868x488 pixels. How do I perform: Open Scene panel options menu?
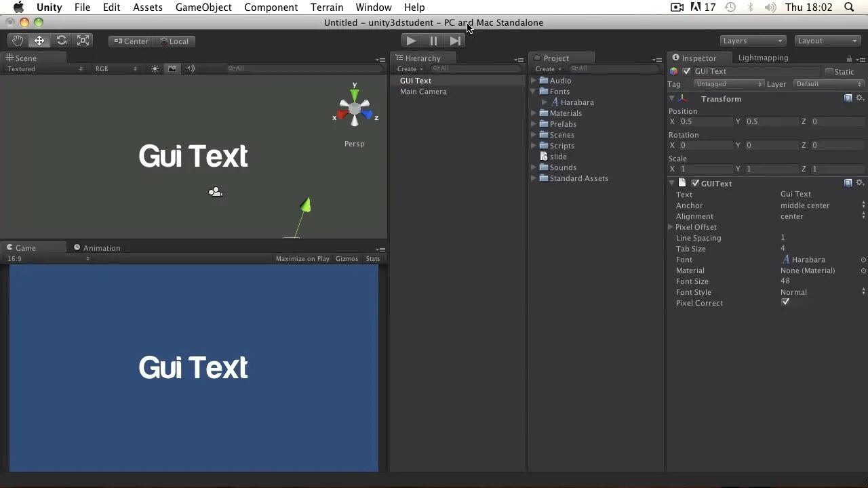point(380,59)
